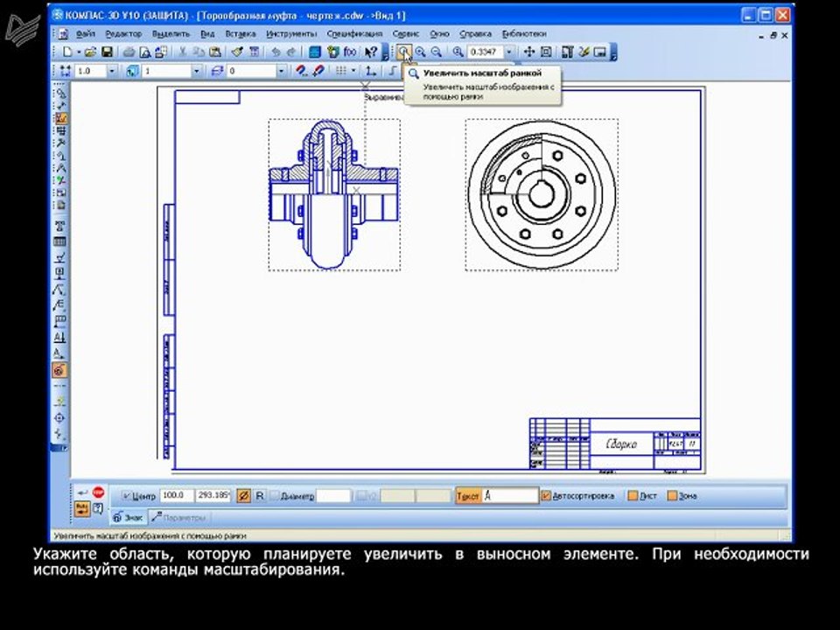
Task: Click the sectional view of the coupling
Action: [334, 195]
